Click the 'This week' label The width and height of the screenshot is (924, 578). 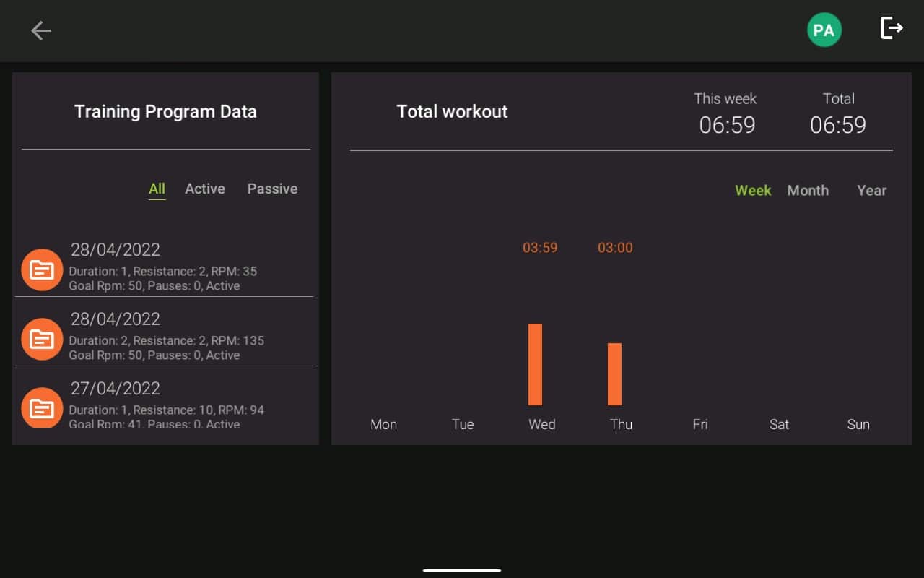(x=725, y=99)
